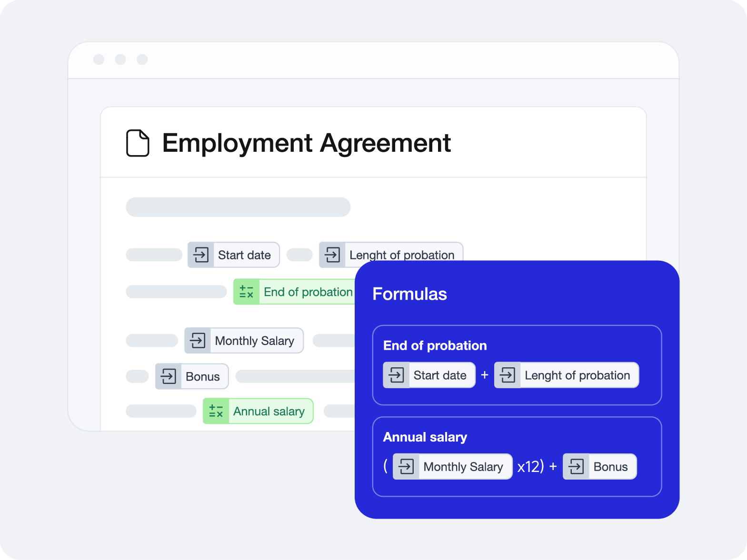This screenshot has width=747, height=560.
Task: Click the input icon on the document's Start date tag
Action: tap(201, 255)
